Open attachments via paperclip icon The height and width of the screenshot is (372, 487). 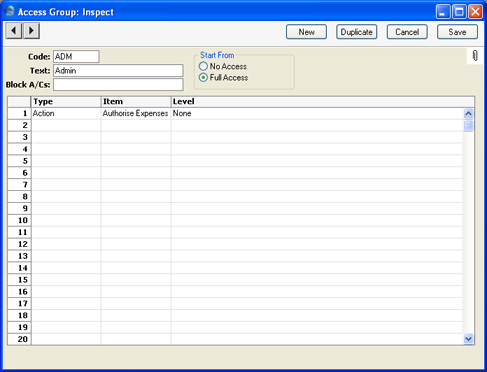(x=475, y=56)
